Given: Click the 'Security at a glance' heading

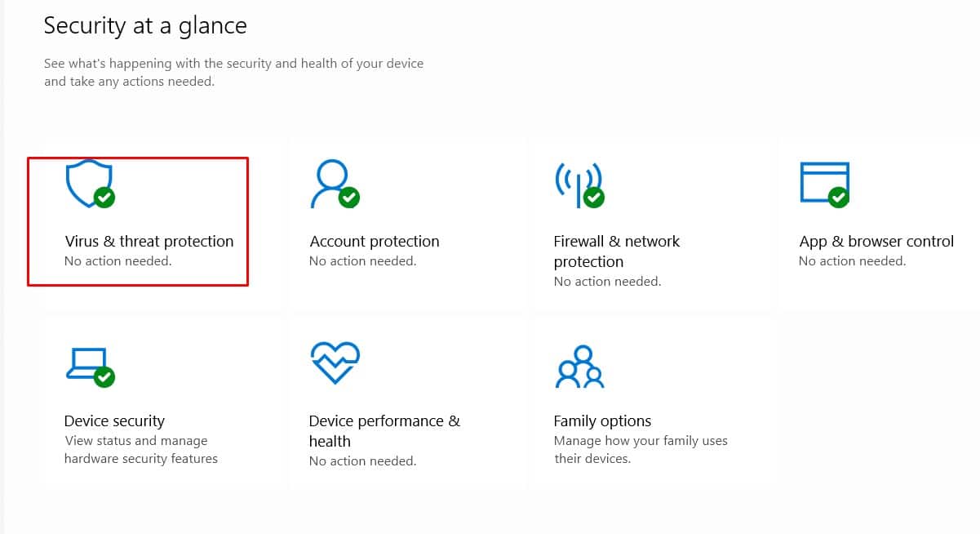Looking at the screenshot, I should 145,26.
